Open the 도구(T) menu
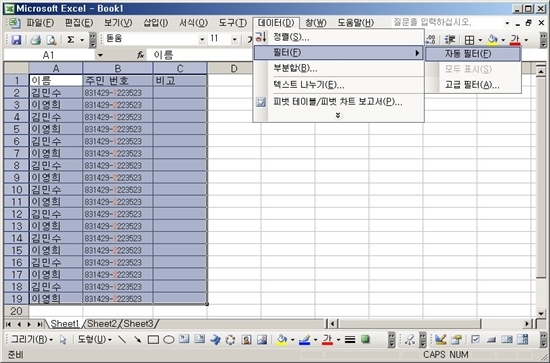Viewport: 550px width, 363px height. click(x=233, y=23)
